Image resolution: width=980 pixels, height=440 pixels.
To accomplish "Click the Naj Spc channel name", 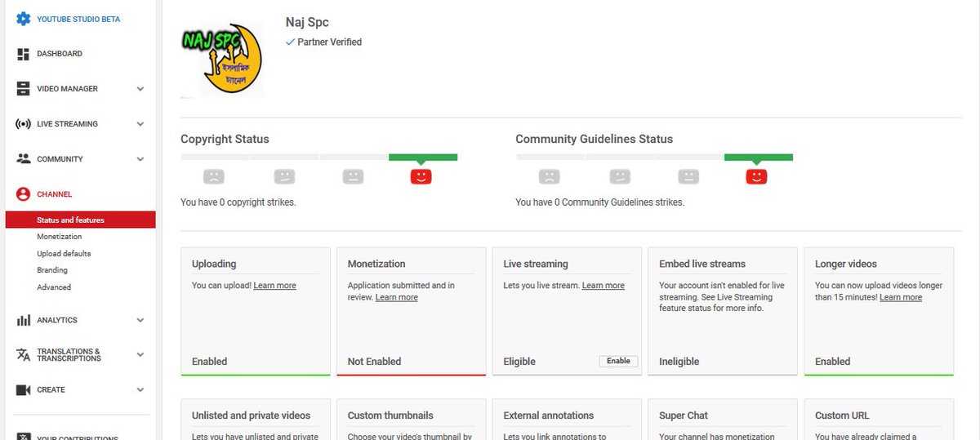I will tap(307, 22).
